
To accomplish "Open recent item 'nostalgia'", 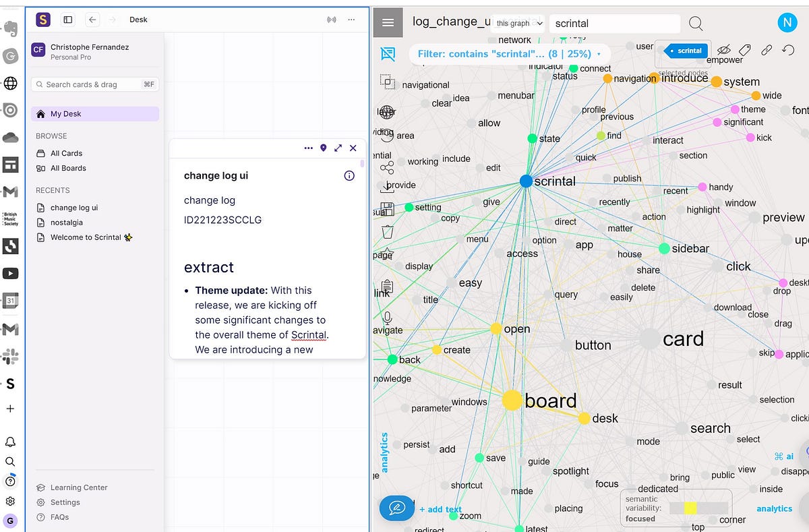I will [60, 223].
